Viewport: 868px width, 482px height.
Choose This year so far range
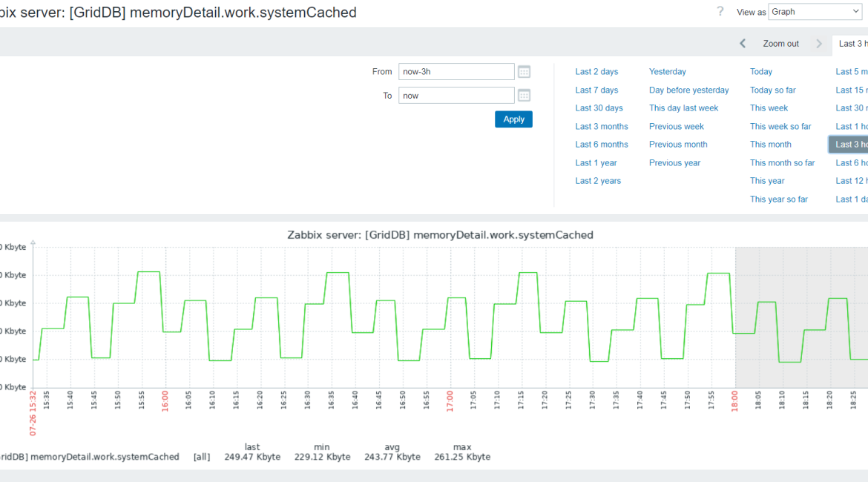(778, 199)
